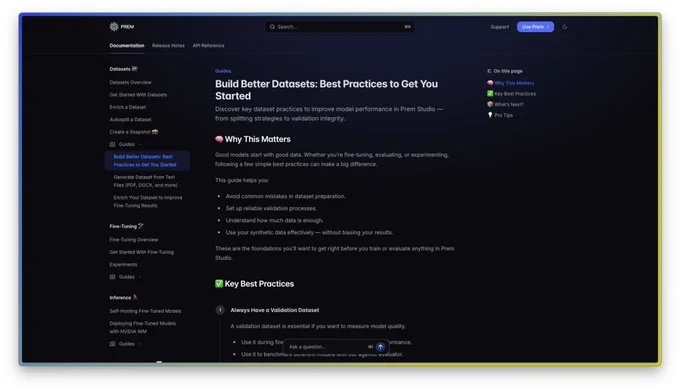Open the Experiments page
680x391 pixels.
pyautogui.click(x=123, y=264)
